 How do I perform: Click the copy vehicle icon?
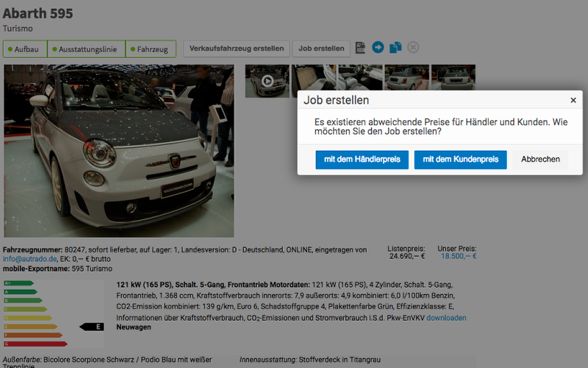pos(395,48)
